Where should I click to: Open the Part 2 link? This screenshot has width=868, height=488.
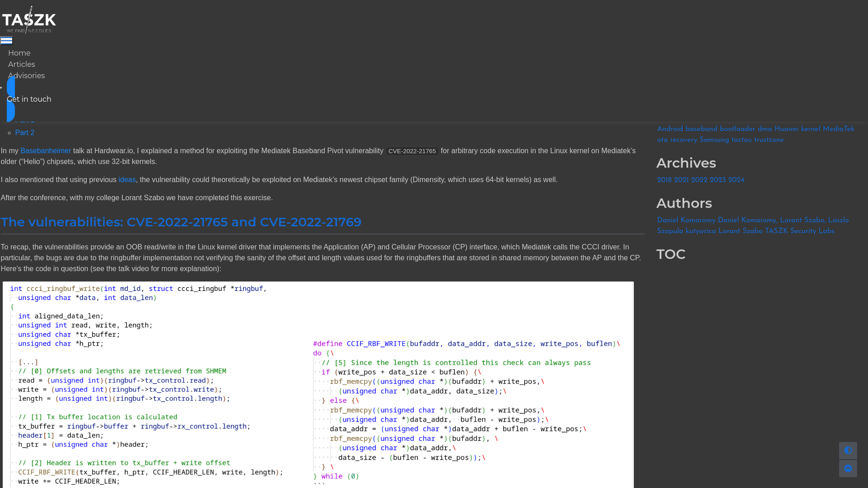click(x=25, y=133)
